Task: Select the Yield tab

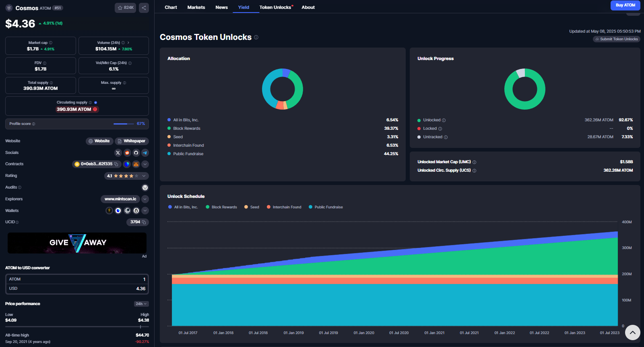Action: (x=244, y=7)
